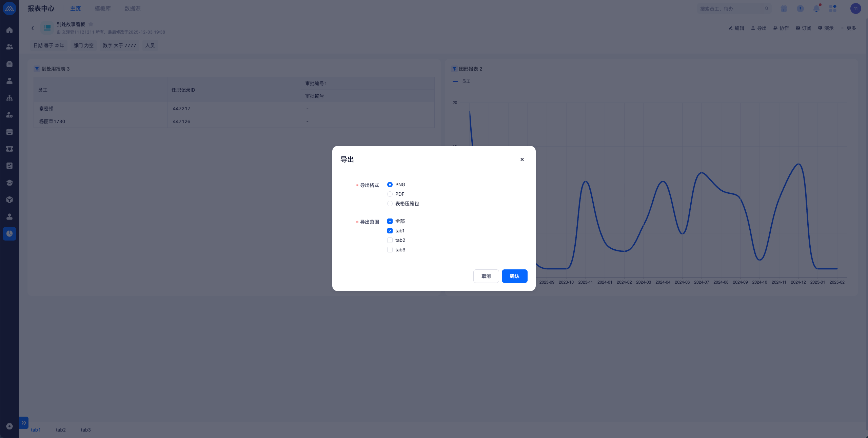Click the 取消 cancel button
This screenshot has width=868, height=438.
(x=486, y=276)
